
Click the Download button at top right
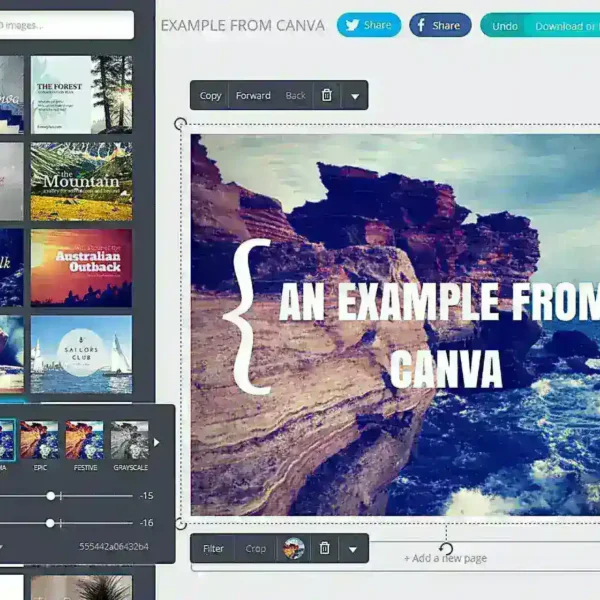click(564, 26)
